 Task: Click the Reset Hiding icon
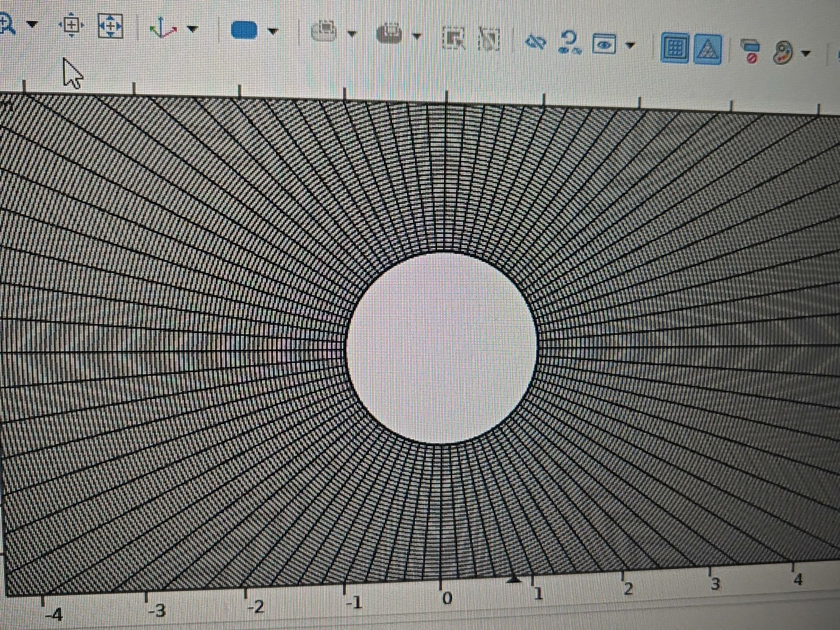coord(569,43)
